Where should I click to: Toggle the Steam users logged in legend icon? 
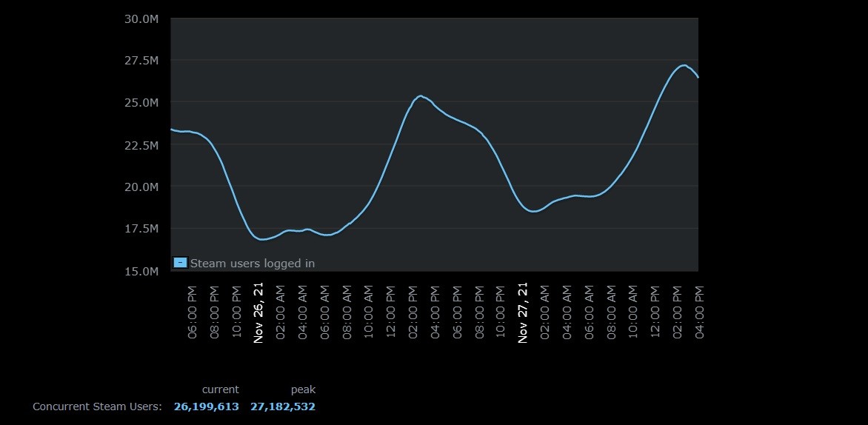[180, 262]
